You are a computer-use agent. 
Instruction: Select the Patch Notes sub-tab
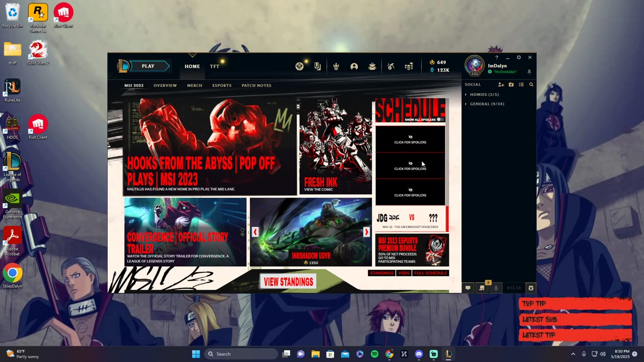257,85
